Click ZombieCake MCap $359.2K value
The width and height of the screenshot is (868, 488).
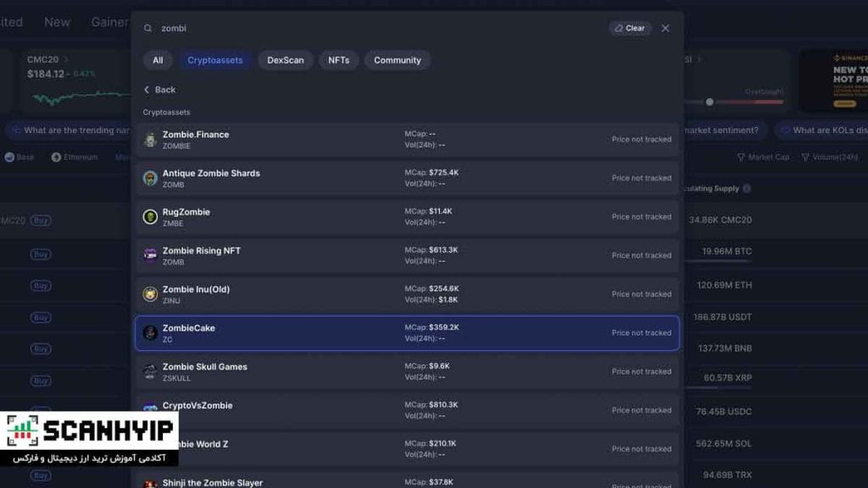[x=444, y=328]
